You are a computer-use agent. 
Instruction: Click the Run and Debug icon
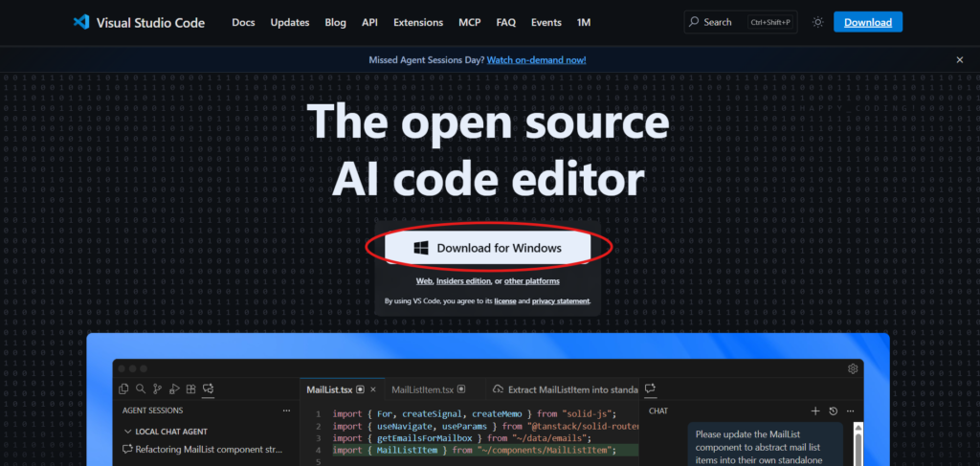tap(174, 389)
